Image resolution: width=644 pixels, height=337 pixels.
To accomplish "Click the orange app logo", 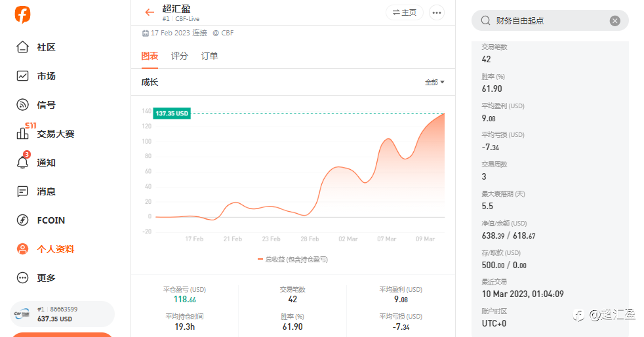I will tap(22, 15).
